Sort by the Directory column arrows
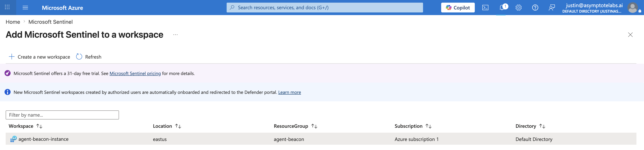The width and height of the screenshot is (644, 150). [542, 126]
